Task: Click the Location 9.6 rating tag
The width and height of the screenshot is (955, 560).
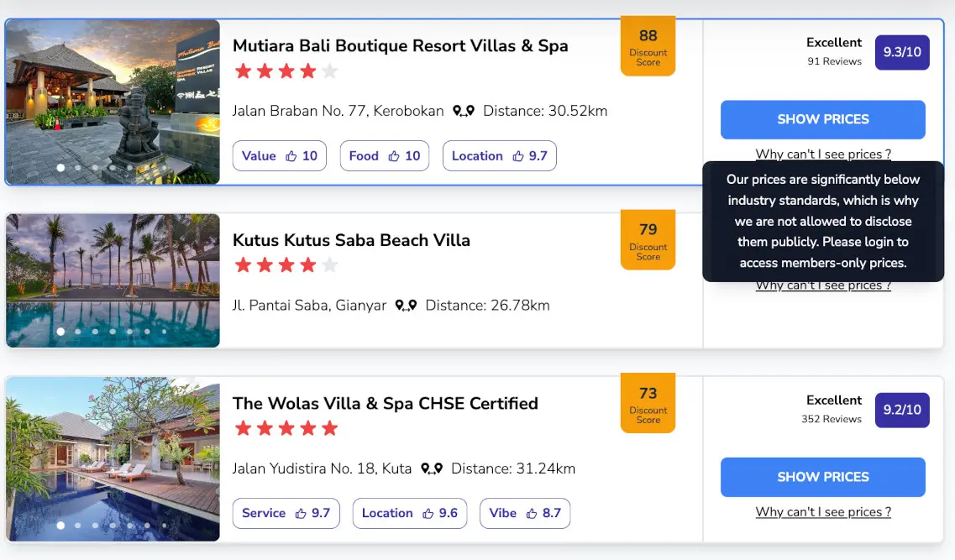Action: point(410,514)
